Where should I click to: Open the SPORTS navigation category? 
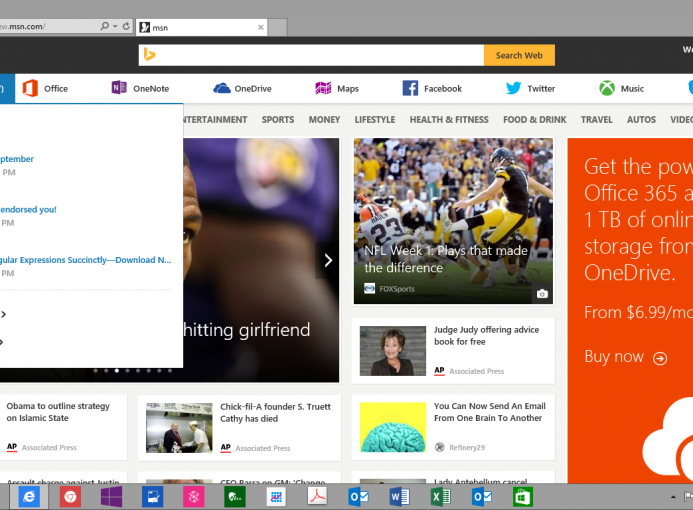coord(278,120)
